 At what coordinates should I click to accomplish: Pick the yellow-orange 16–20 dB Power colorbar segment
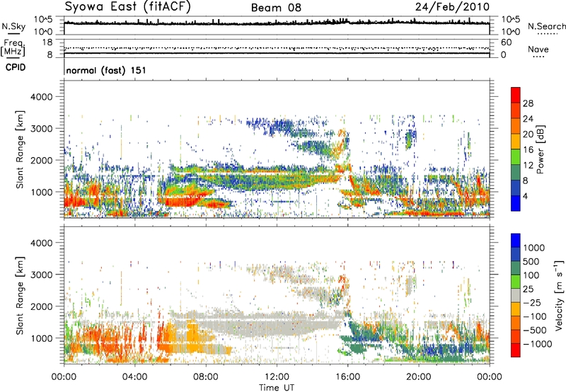[x=516, y=142]
